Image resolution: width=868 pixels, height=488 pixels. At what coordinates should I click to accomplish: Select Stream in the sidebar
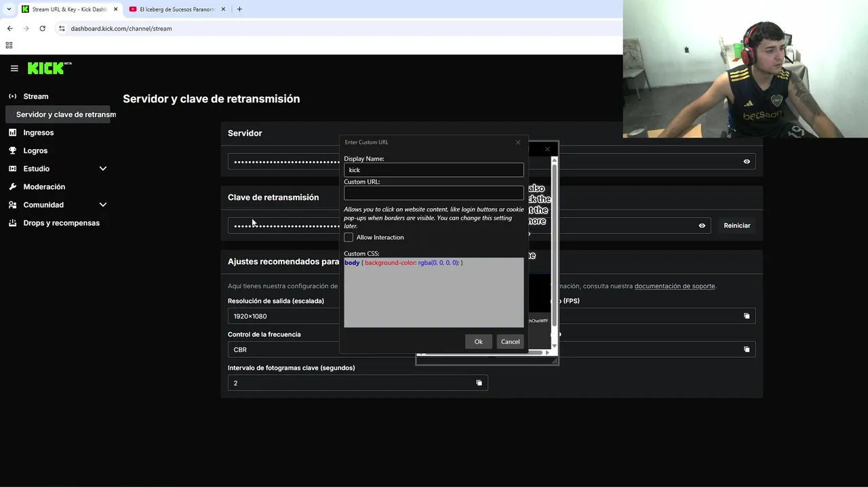[35, 96]
